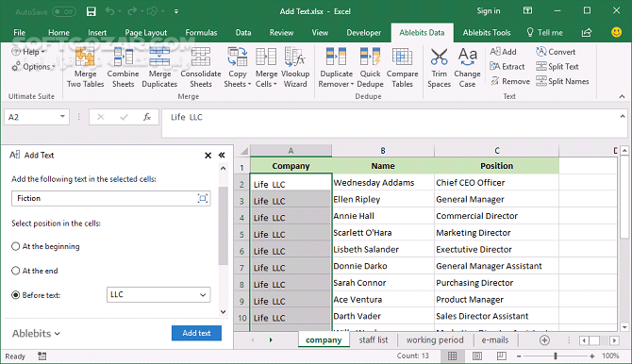Click the Add text button
Viewport: 632px width, 364px height.
pyautogui.click(x=196, y=333)
